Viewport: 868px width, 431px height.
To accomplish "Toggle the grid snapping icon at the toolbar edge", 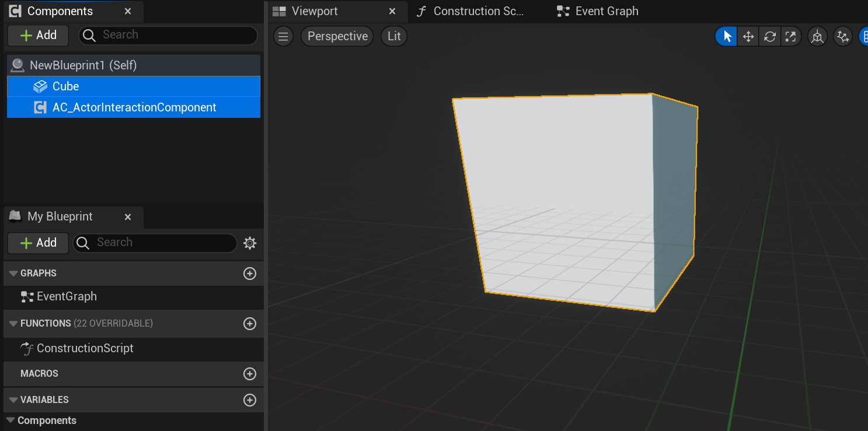I will (864, 37).
